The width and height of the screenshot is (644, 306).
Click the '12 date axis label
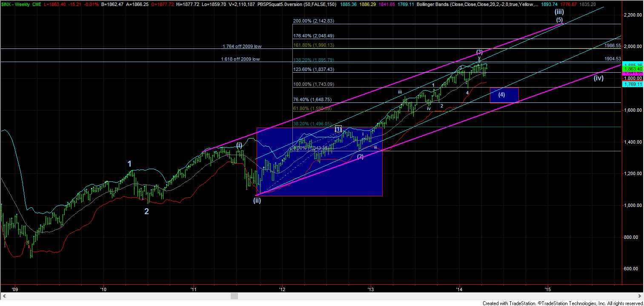(282, 289)
